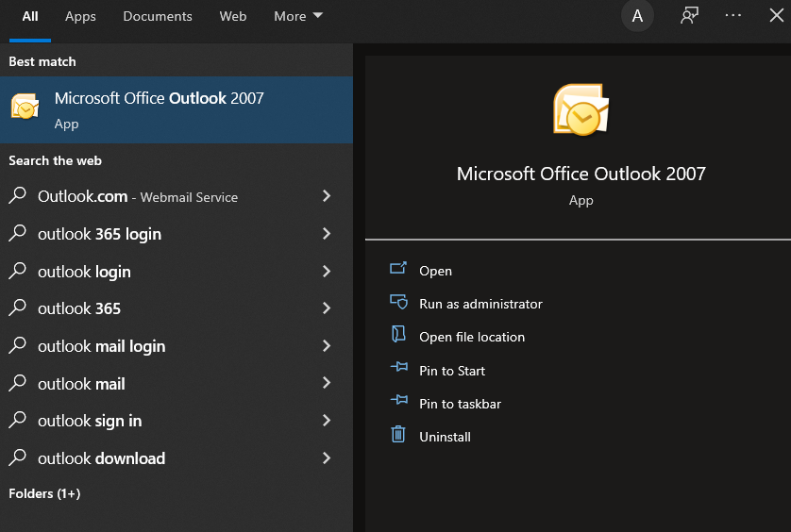Select the outlook mail login suggestion
The width and height of the screenshot is (791, 532).
tap(177, 345)
